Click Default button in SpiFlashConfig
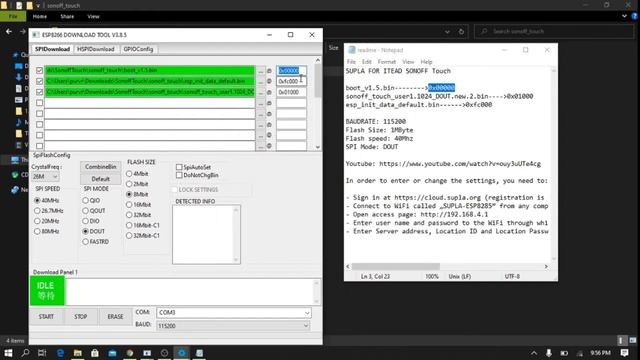 pos(100,179)
